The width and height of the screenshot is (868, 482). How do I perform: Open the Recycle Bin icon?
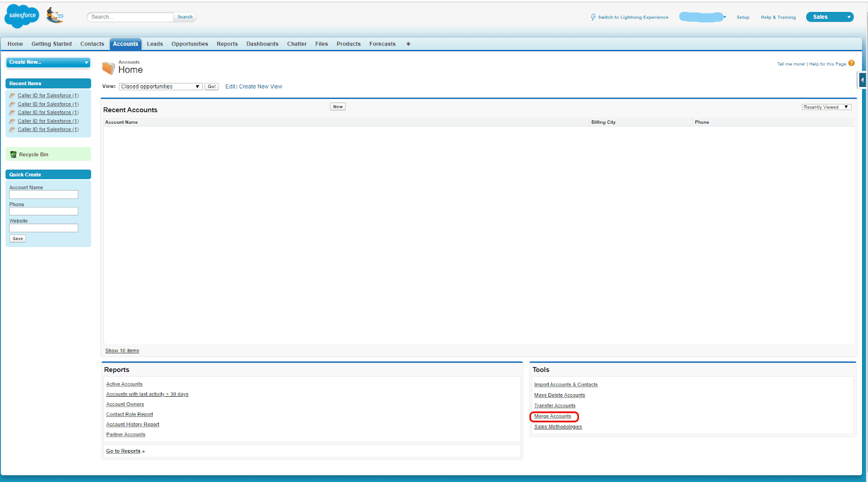pos(14,155)
